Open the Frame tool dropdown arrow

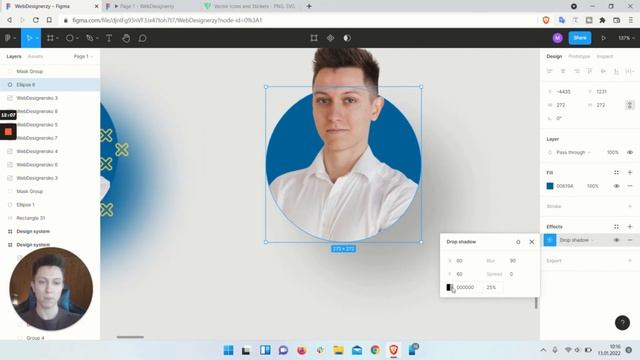tap(58, 38)
